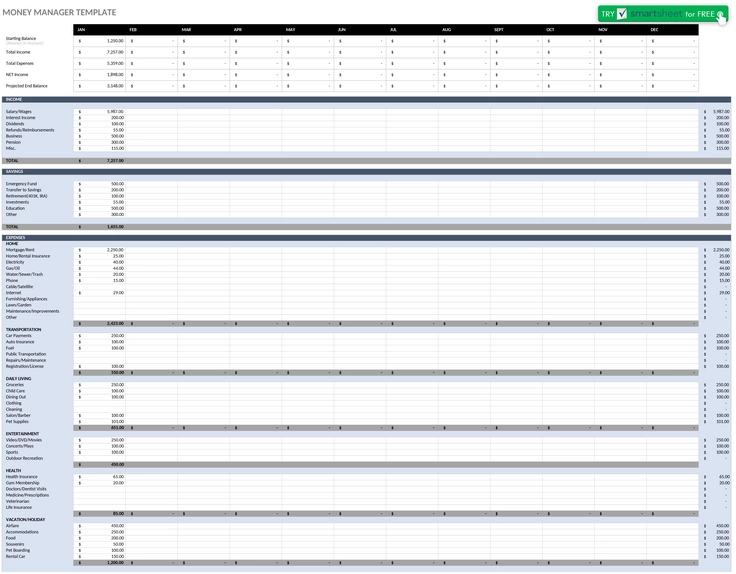Select the 3,148.00 projected end balance cell
This screenshot has width=736, height=574.
pyautogui.click(x=100, y=86)
